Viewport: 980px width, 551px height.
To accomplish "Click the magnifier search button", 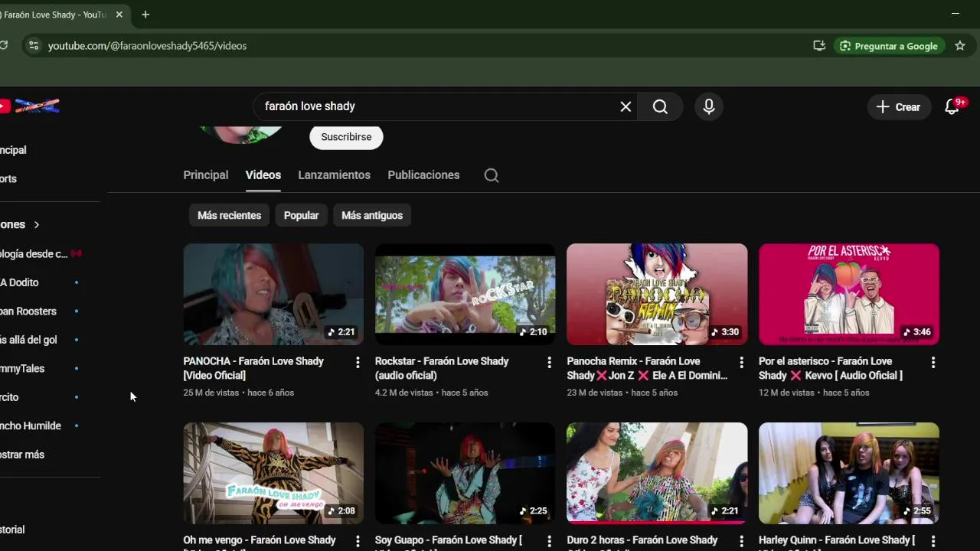I will point(660,106).
